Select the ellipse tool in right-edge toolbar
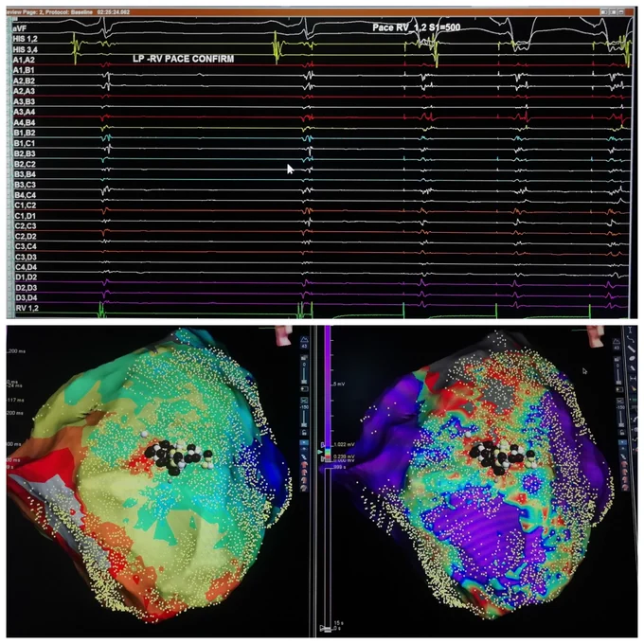The height and width of the screenshot is (644, 644). (x=633, y=359)
